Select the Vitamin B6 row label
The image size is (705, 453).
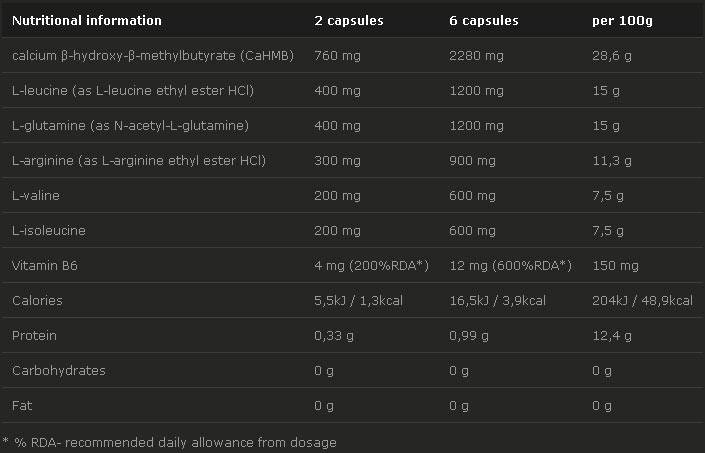[x=43, y=265]
